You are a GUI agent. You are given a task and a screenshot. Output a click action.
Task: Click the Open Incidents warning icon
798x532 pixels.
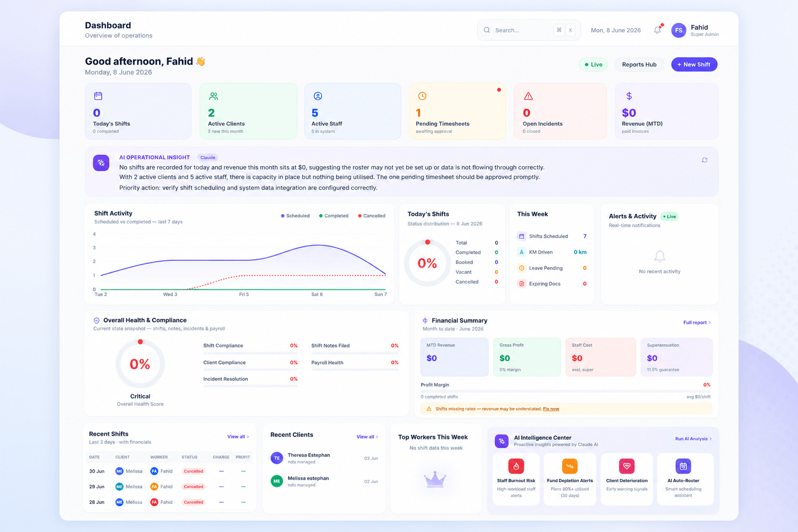(x=528, y=96)
